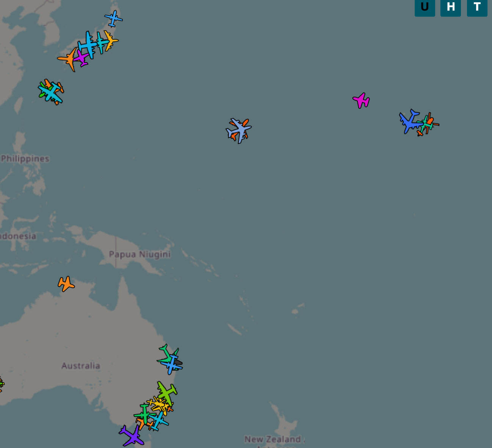Select the lime-green aircraft on Australia's east coast
This screenshot has height=448, width=492.
click(x=167, y=393)
